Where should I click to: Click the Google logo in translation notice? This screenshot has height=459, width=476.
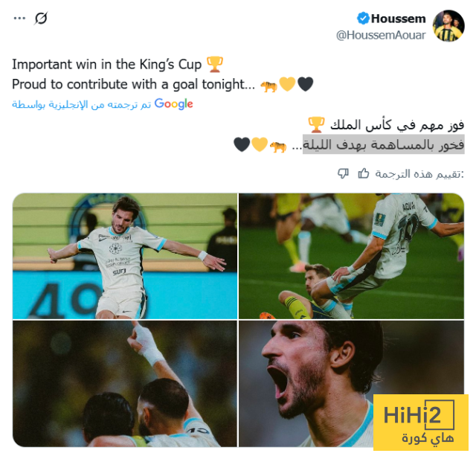click(x=173, y=104)
